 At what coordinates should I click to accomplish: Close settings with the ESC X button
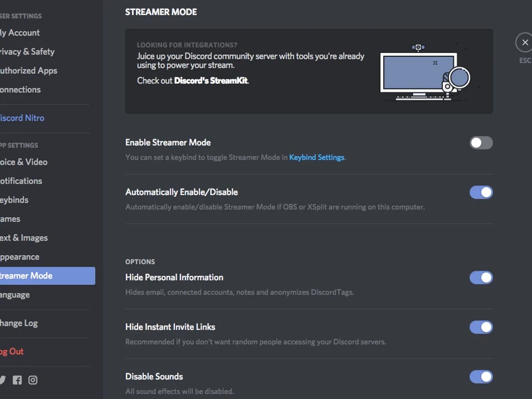pos(525,43)
